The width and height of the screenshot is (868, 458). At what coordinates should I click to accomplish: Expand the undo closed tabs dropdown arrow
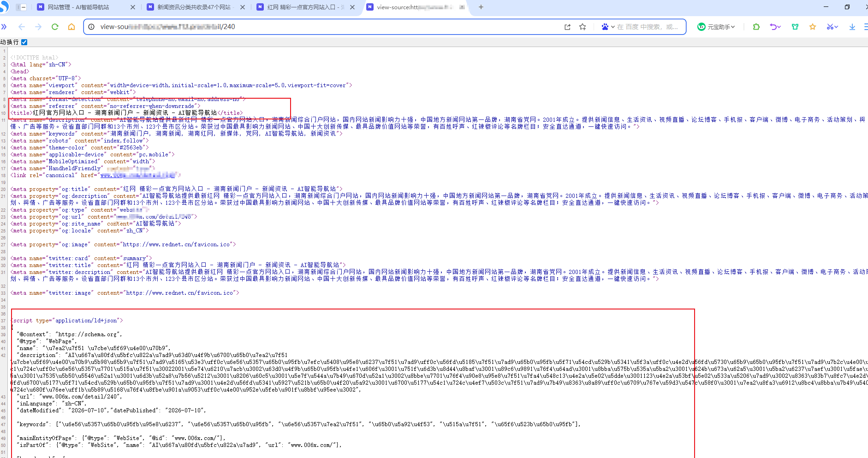779,27
